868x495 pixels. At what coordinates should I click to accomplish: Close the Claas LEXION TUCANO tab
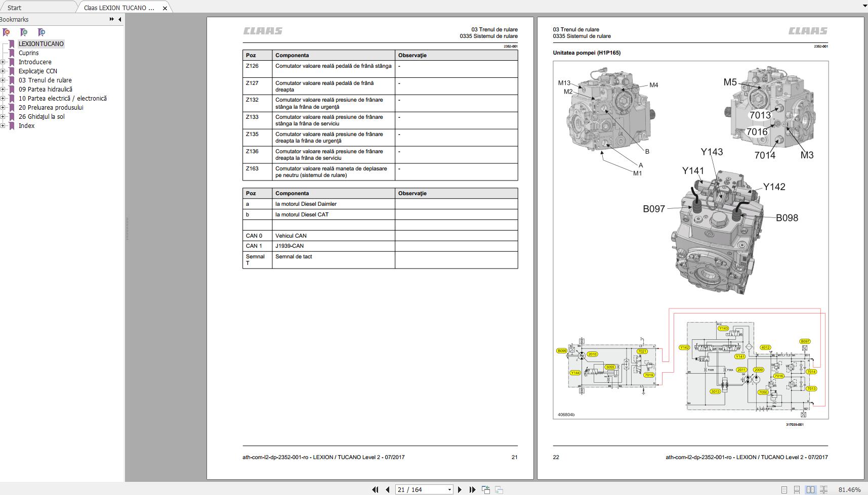(x=165, y=8)
